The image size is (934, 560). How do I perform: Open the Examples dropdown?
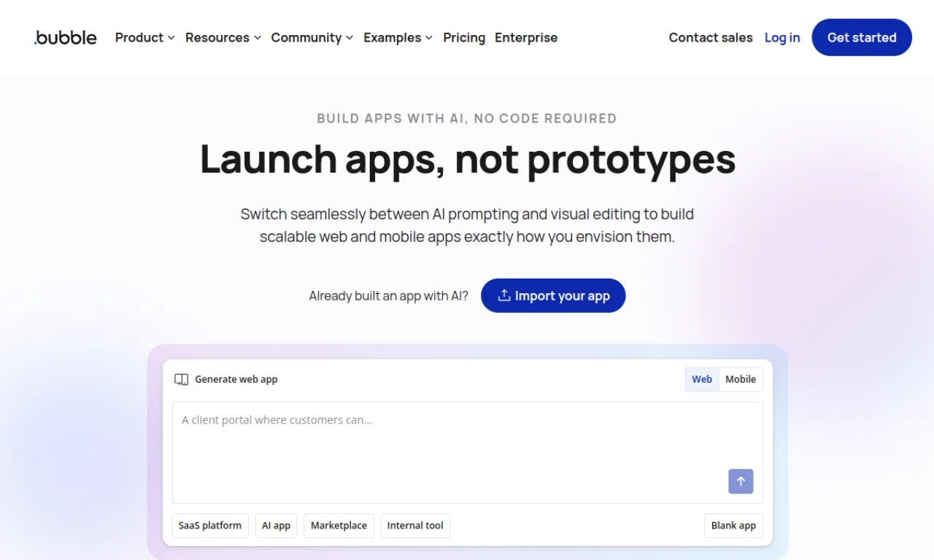[398, 37]
